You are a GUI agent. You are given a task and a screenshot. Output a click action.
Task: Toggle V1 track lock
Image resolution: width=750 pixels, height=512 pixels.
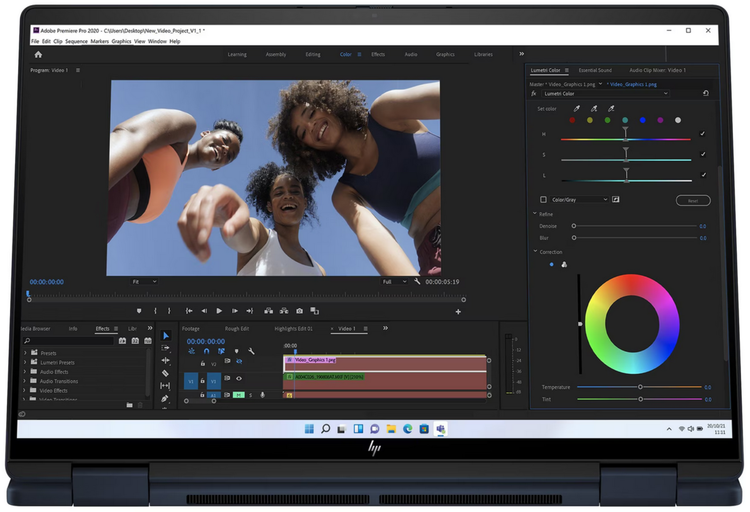coord(203,381)
